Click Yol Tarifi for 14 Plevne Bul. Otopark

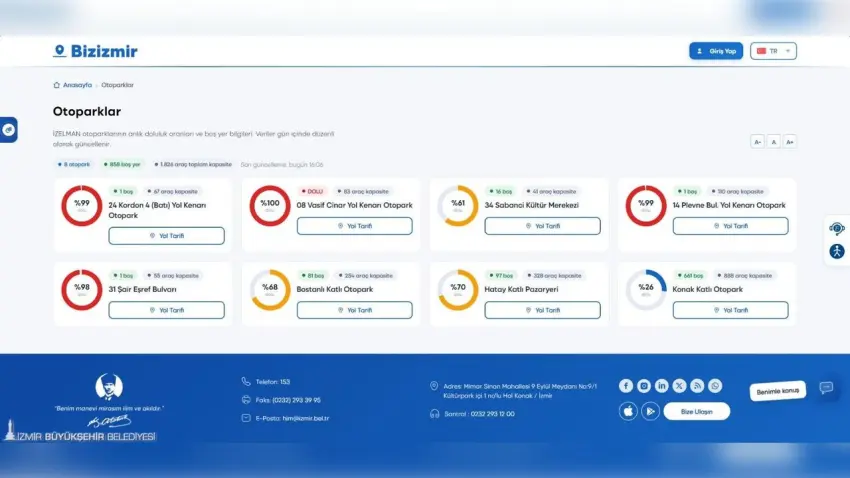pos(731,226)
